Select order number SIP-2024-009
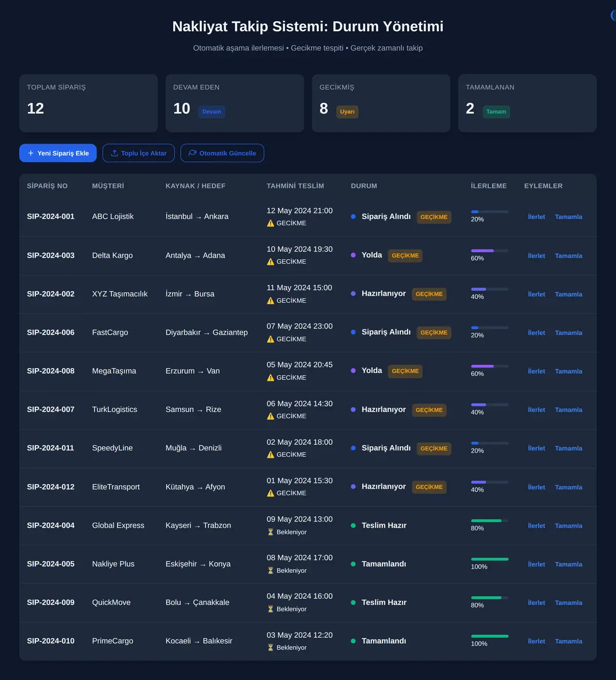This screenshot has width=616, height=680. 51,603
